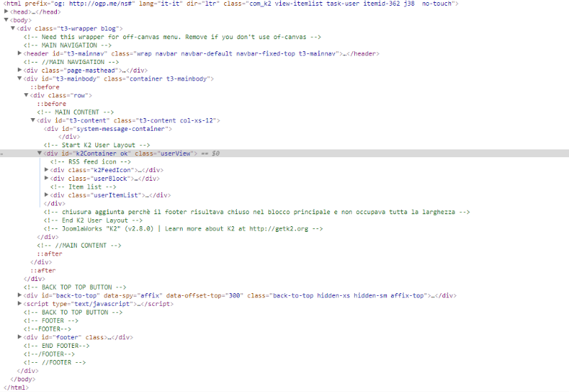Expand the head element arrow
This screenshot has width=569, height=392.
[6, 11]
